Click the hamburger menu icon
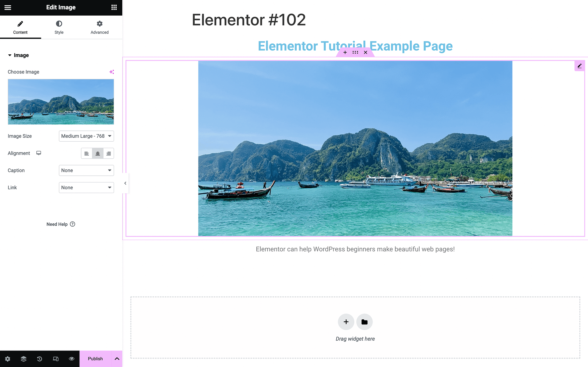The height and width of the screenshot is (367, 588). point(8,7)
